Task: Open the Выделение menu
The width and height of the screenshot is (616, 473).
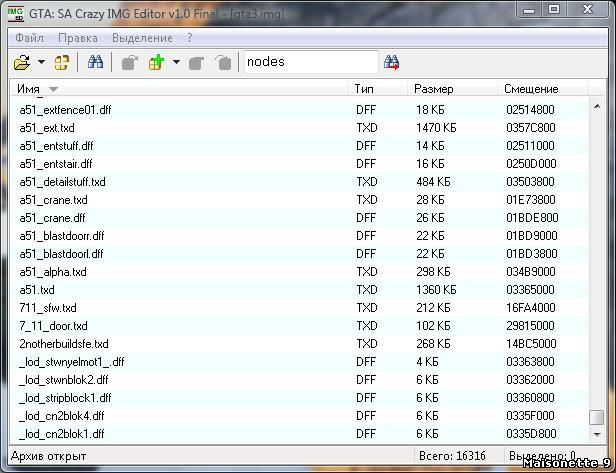Action: click(142, 38)
